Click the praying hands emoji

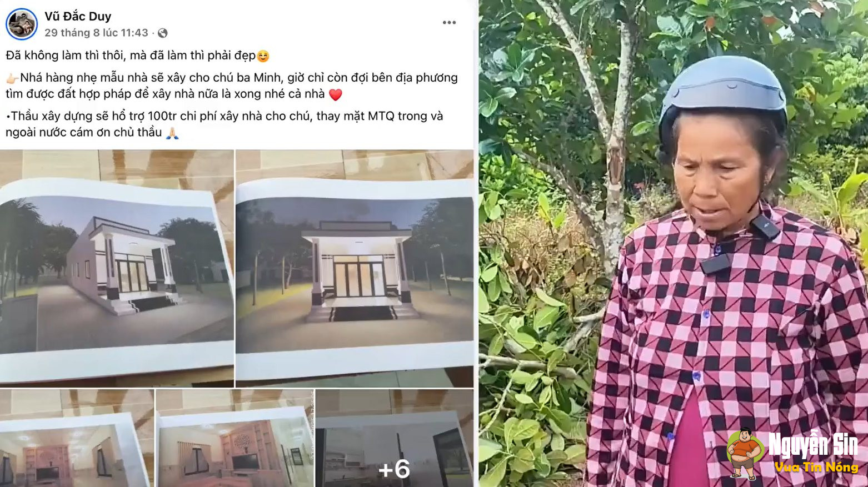[172, 133]
